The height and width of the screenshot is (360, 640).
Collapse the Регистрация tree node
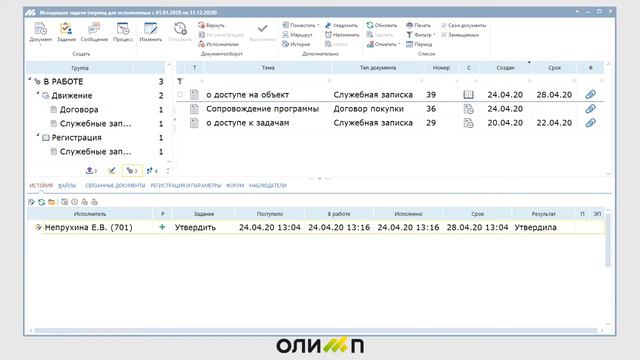coord(38,136)
